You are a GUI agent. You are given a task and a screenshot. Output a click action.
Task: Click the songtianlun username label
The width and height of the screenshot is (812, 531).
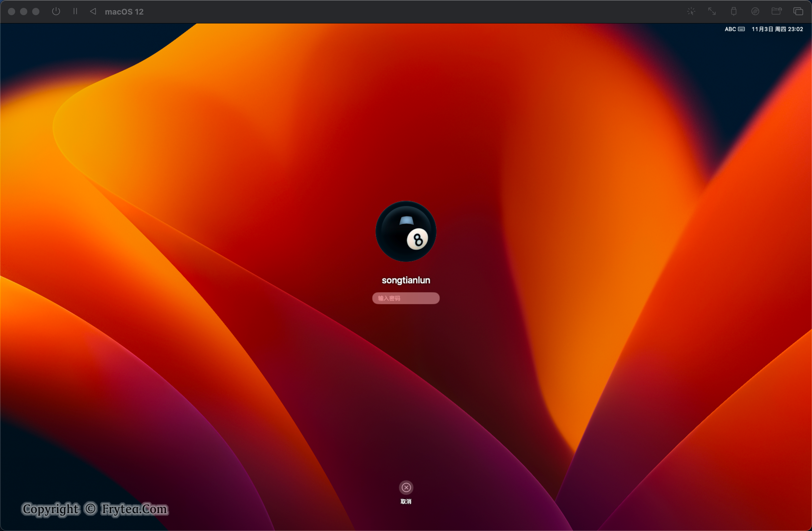click(x=406, y=280)
